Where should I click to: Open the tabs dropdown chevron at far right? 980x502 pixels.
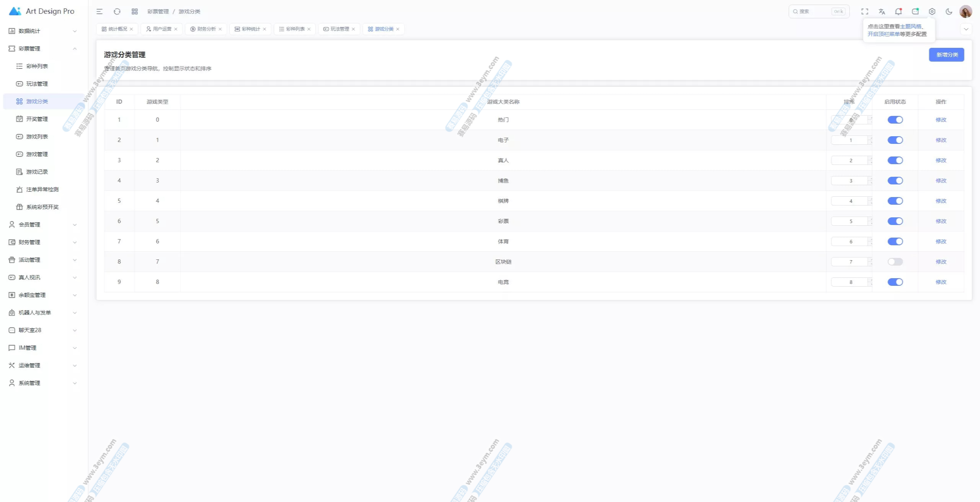tap(966, 29)
